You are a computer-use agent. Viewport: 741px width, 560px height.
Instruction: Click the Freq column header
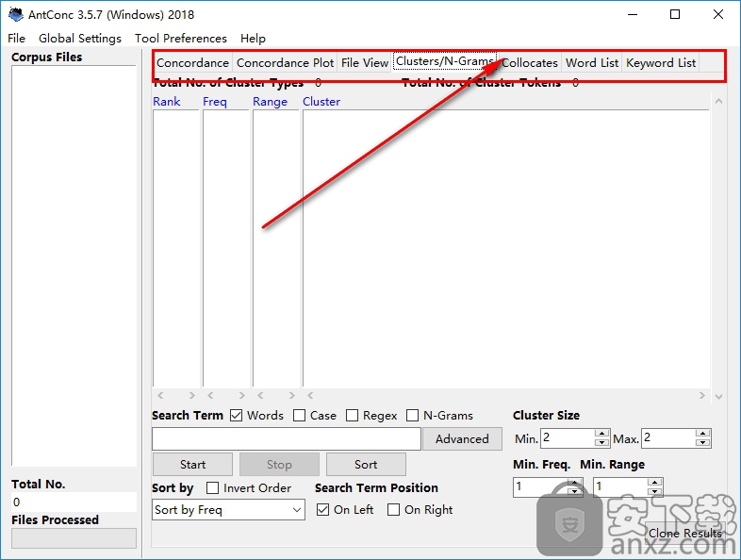(x=215, y=102)
